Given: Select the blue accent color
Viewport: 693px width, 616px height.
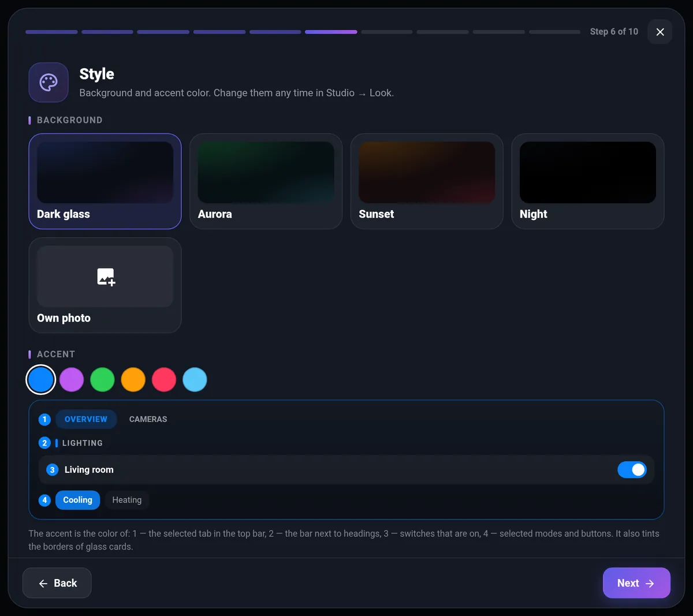Looking at the screenshot, I should (41, 380).
